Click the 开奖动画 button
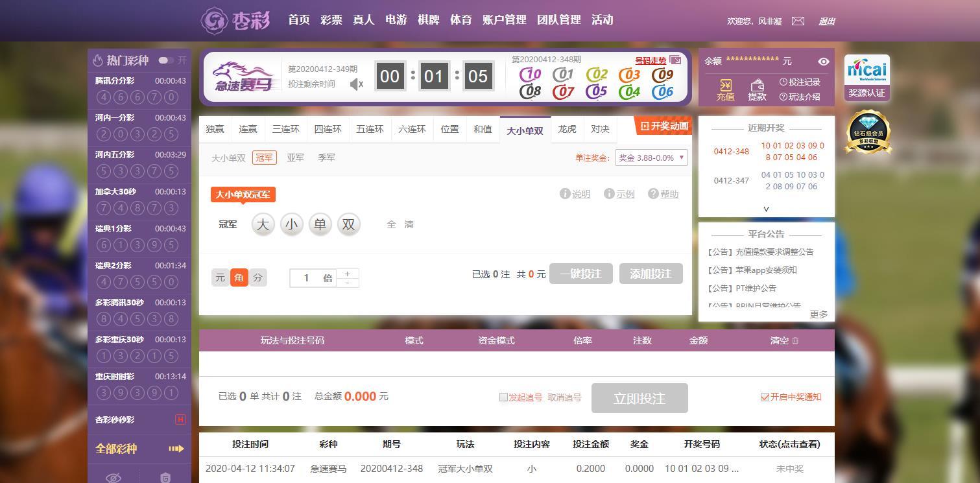The height and width of the screenshot is (483, 980). [x=664, y=126]
